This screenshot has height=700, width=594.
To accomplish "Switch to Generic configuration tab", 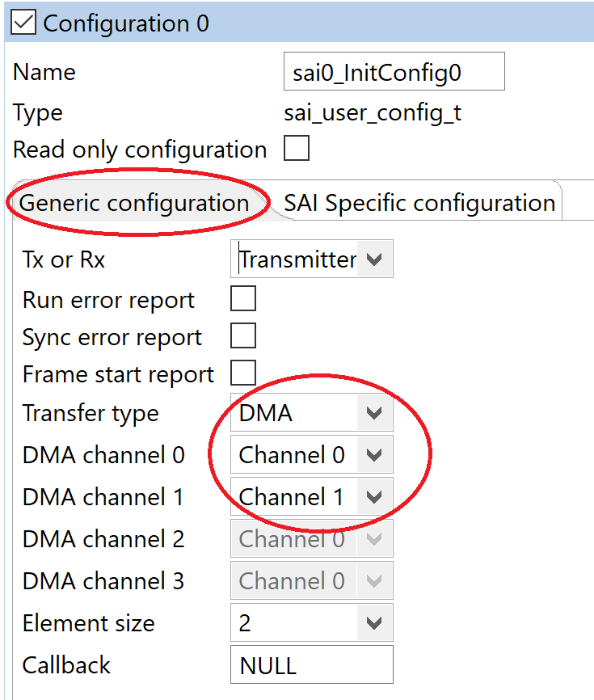I will coord(134,203).
